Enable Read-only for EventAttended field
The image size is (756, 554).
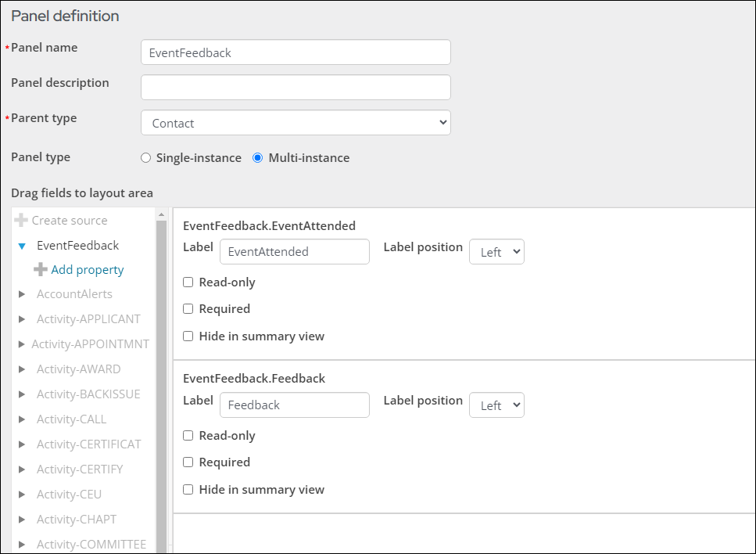[x=188, y=282]
